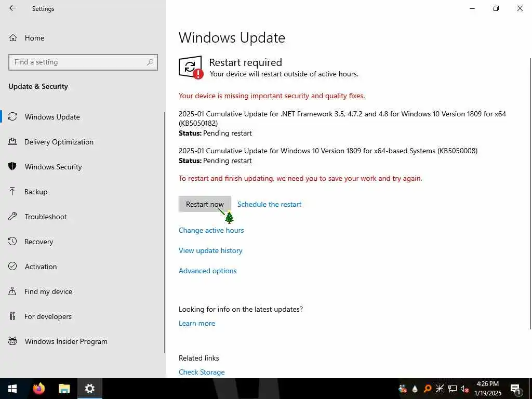This screenshot has height=399, width=532.
Task: Select Windows Update in sidebar
Action: pyautogui.click(x=83, y=117)
